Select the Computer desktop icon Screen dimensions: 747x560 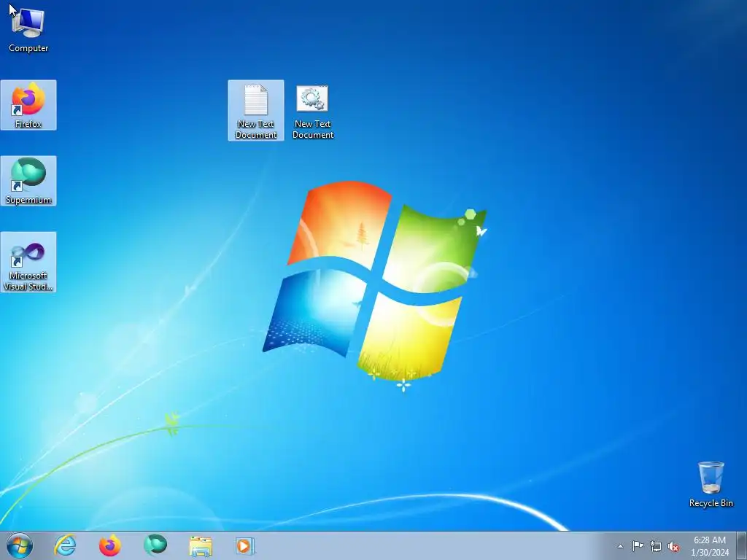(28, 29)
